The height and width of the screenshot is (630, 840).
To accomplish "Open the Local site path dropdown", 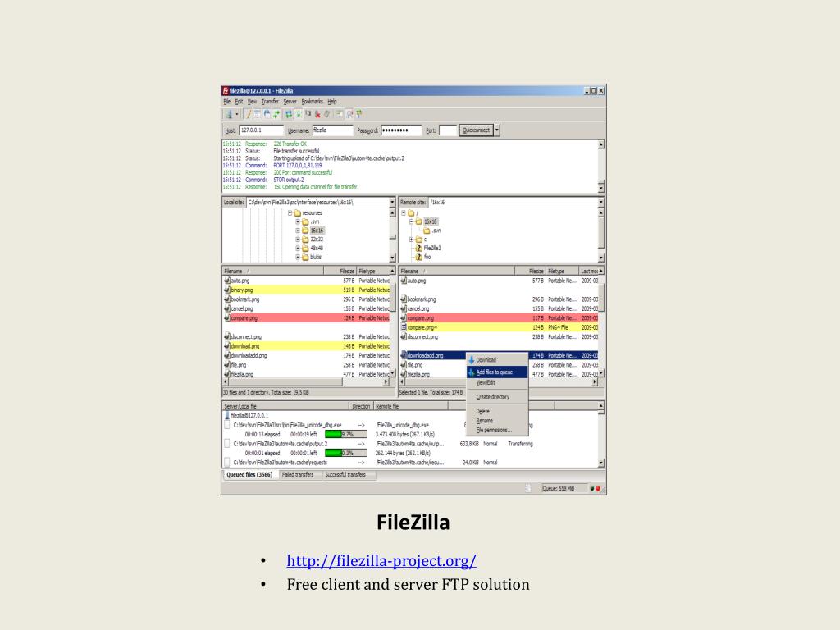I will tap(392, 203).
